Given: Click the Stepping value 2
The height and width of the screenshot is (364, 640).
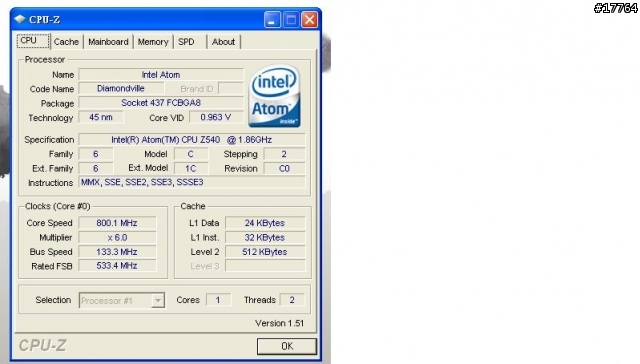Looking at the screenshot, I should (x=284, y=154).
